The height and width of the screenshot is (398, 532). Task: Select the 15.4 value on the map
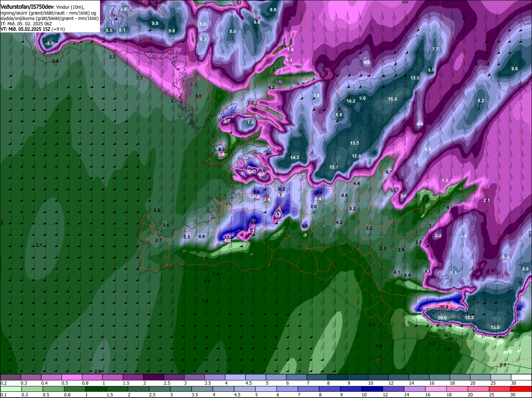pyautogui.click(x=392, y=99)
